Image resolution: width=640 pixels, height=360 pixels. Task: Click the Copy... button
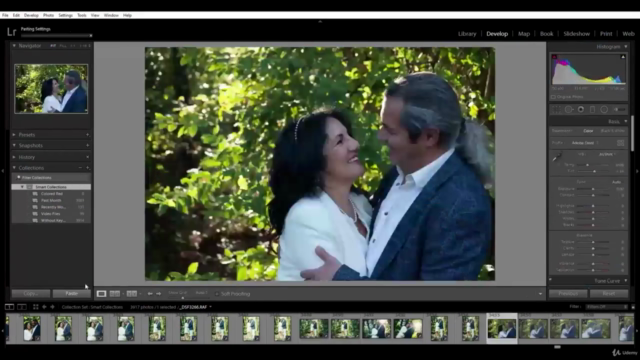pos(31,293)
